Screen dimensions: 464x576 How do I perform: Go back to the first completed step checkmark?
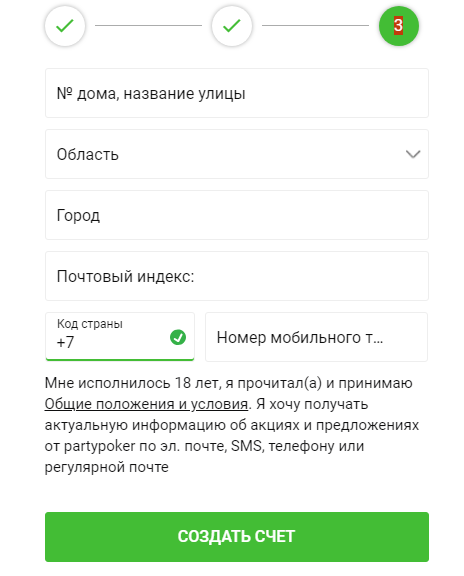(65, 26)
